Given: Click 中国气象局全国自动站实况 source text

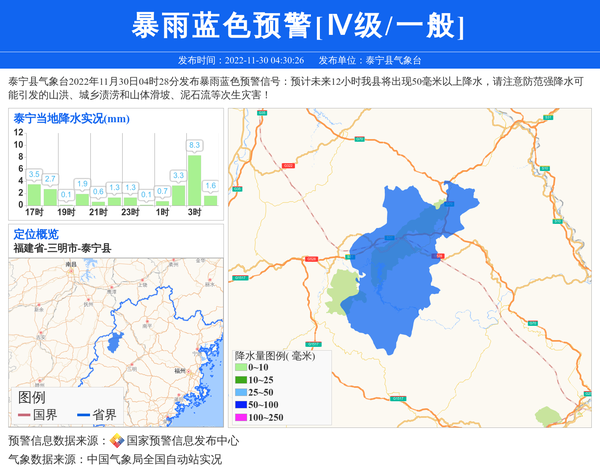Looking at the screenshot, I should [154, 459].
